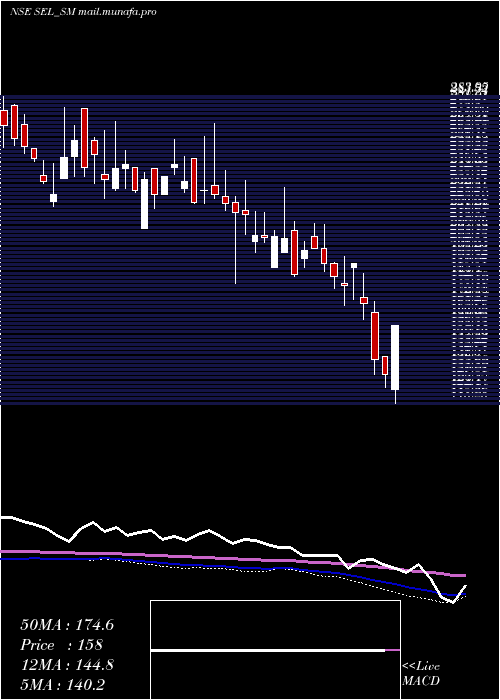Click the top price axis label
This screenshot has width=500, height=700.
click(x=468, y=87)
